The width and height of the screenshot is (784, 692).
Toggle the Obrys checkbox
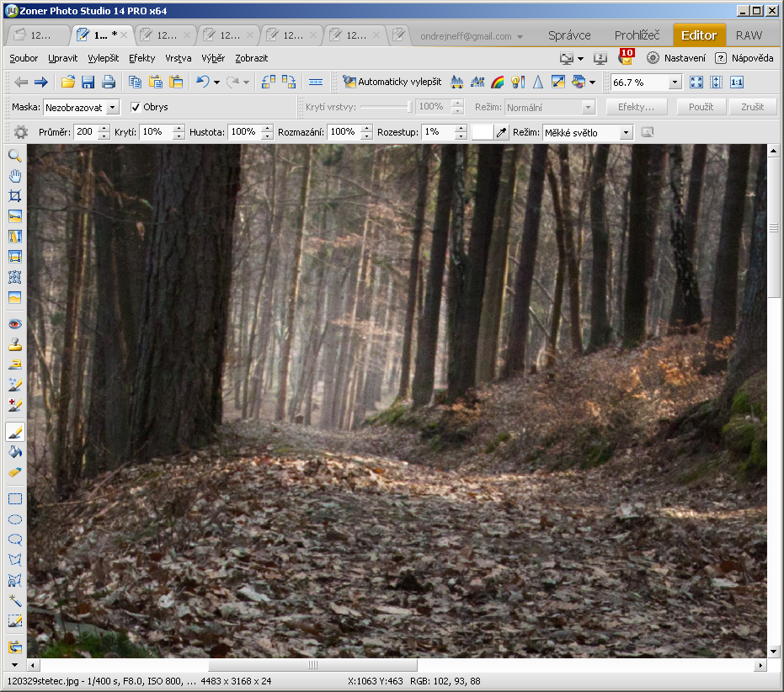point(136,107)
